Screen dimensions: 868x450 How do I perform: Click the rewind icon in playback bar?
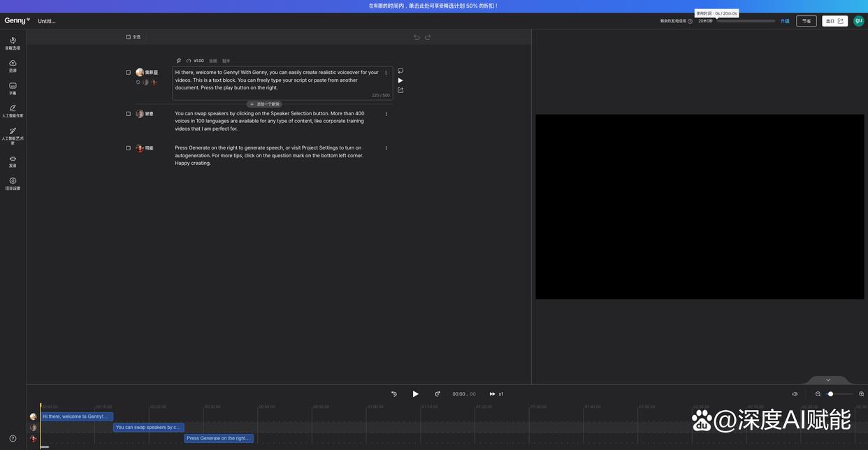394,394
